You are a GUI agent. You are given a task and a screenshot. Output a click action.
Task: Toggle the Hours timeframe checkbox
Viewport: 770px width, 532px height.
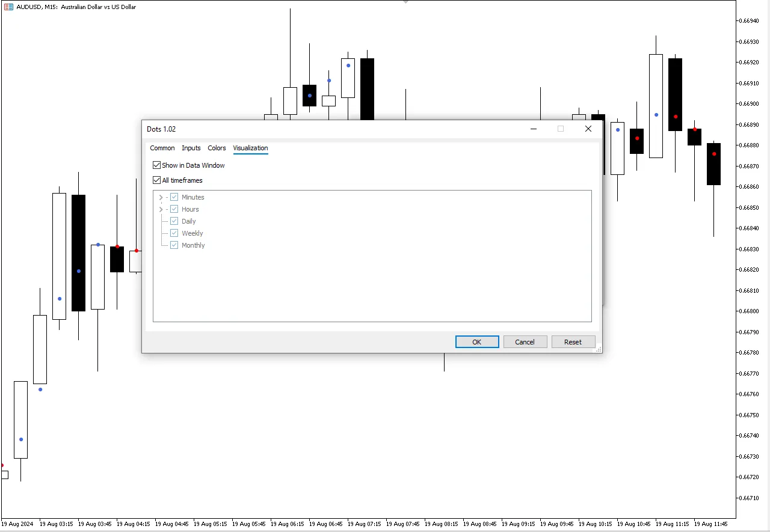(174, 209)
